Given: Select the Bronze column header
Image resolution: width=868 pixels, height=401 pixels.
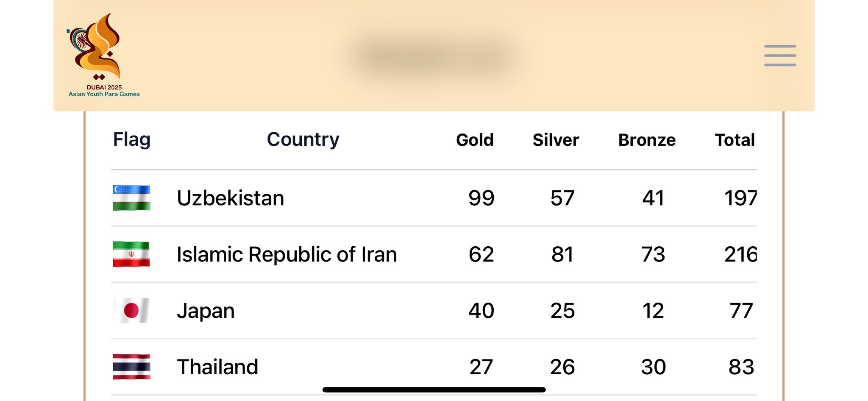Looking at the screenshot, I should (647, 140).
